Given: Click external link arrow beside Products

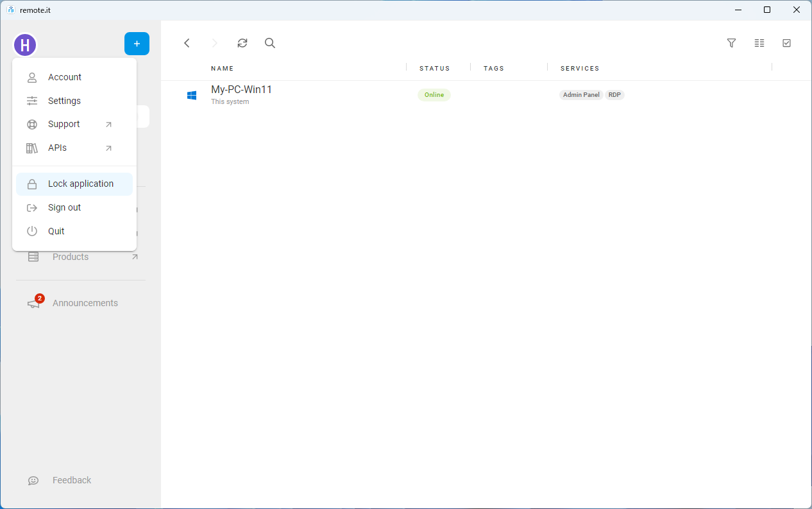Looking at the screenshot, I should coord(135,257).
